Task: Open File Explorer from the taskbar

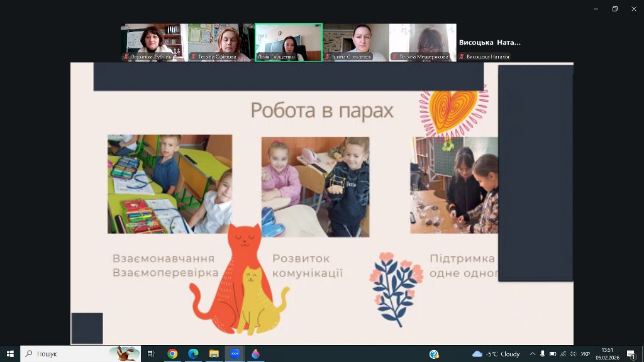Action: (214, 354)
